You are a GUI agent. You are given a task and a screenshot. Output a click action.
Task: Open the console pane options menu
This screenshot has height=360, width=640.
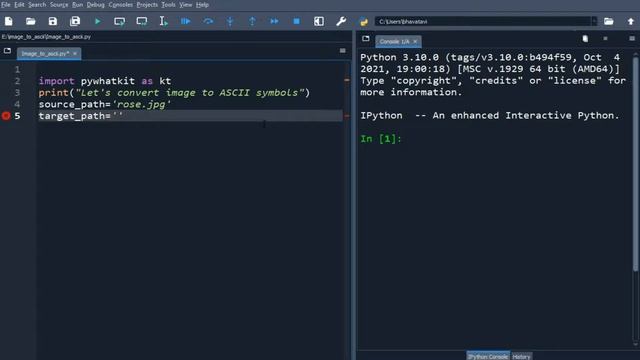(x=632, y=38)
